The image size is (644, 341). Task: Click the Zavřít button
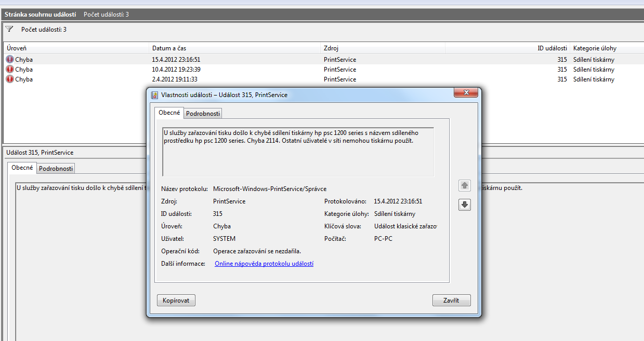tap(451, 301)
